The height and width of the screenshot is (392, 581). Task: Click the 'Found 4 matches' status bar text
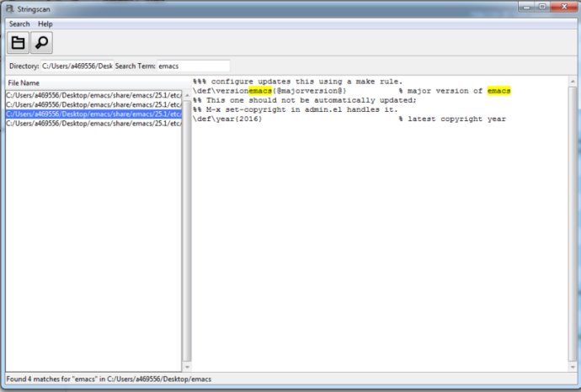[x=109, y=379]
